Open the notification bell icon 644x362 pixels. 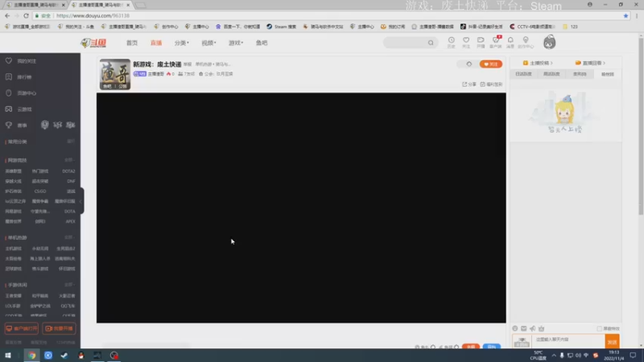[x=510, y=43]
